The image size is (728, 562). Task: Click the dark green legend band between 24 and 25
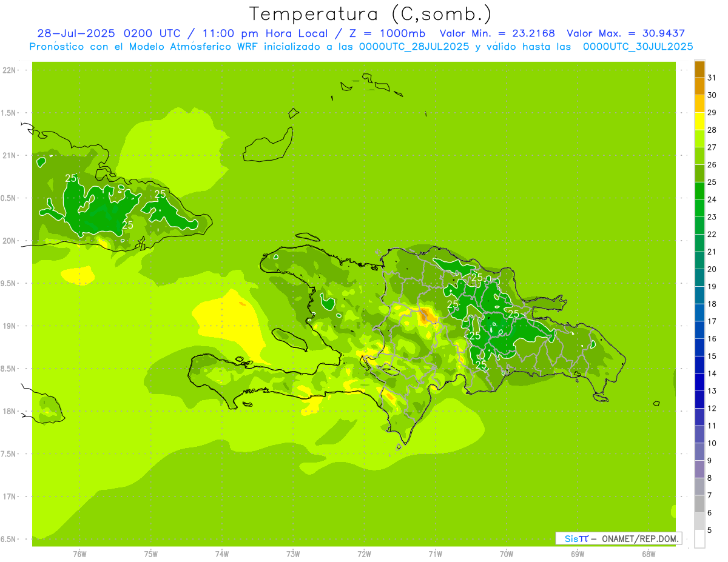point(699,191)
